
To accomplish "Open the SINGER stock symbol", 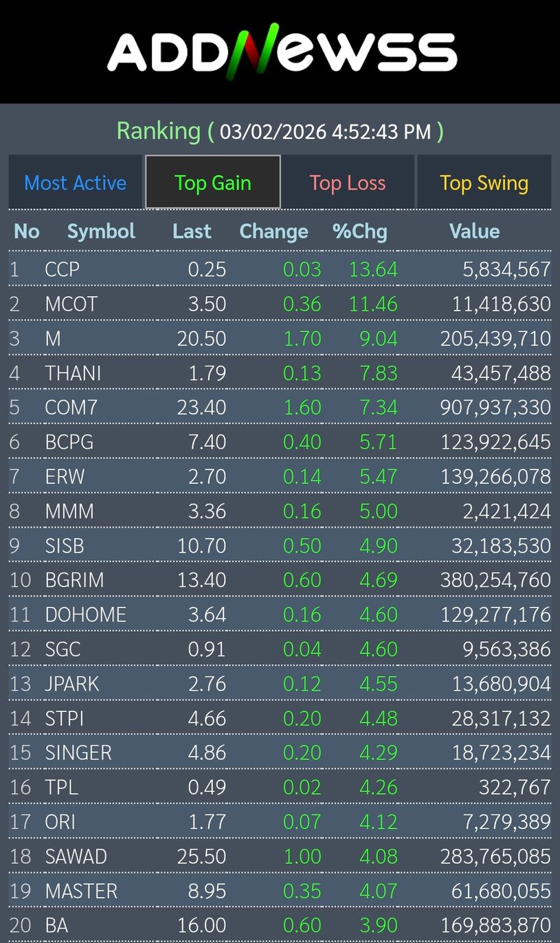I will click(x=78, y=753).
